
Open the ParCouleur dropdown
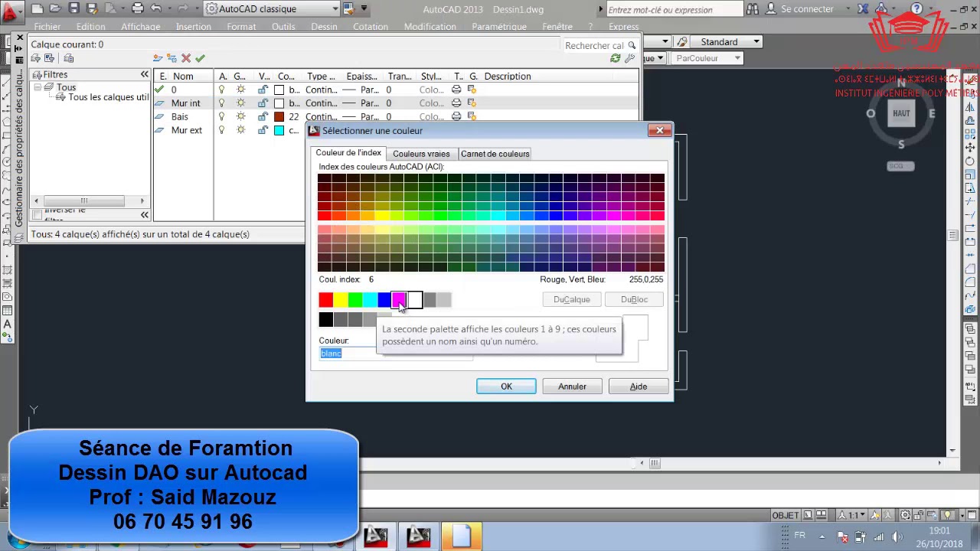[738, 58]
